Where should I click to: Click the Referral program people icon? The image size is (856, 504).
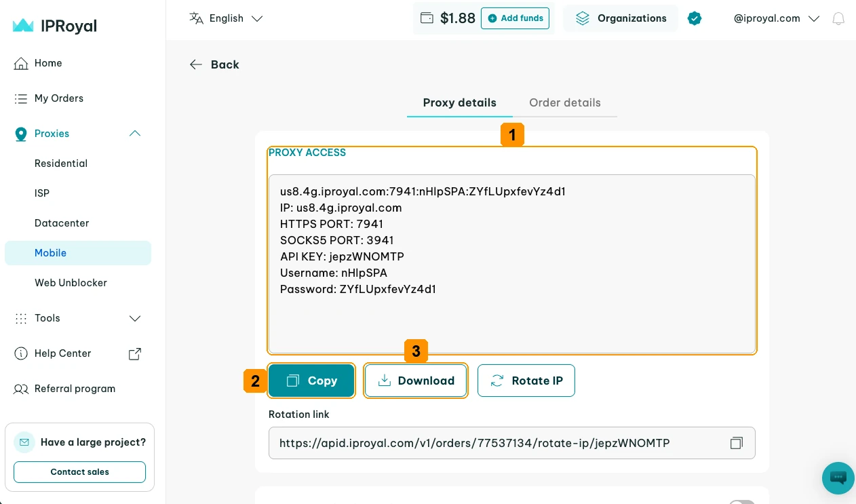pos(21,389)
